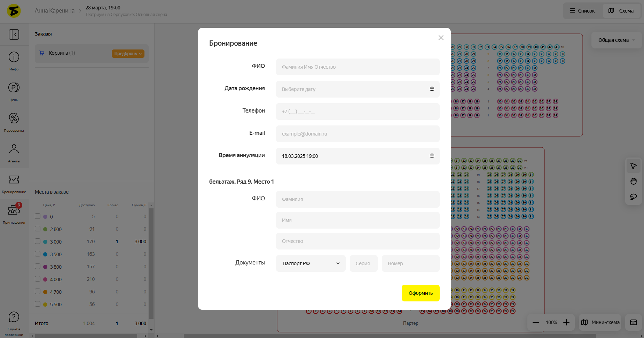
Task: Select the hand pan tool
Action: tap(634, 181)
